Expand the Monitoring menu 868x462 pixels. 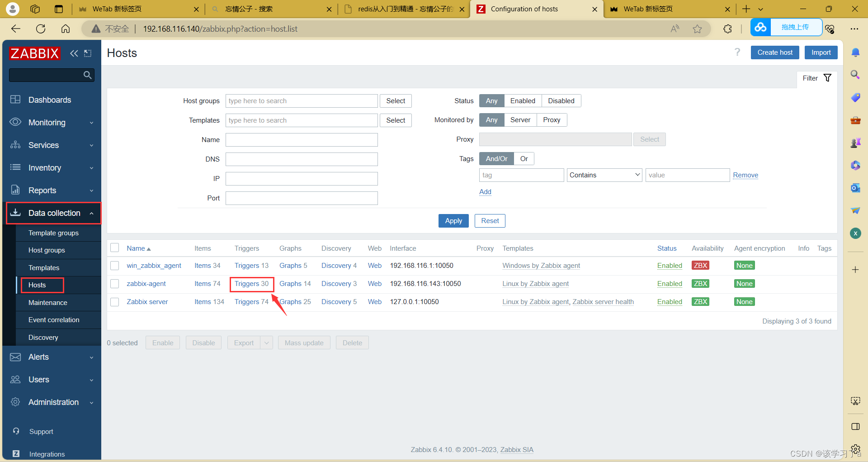(52, 123)
